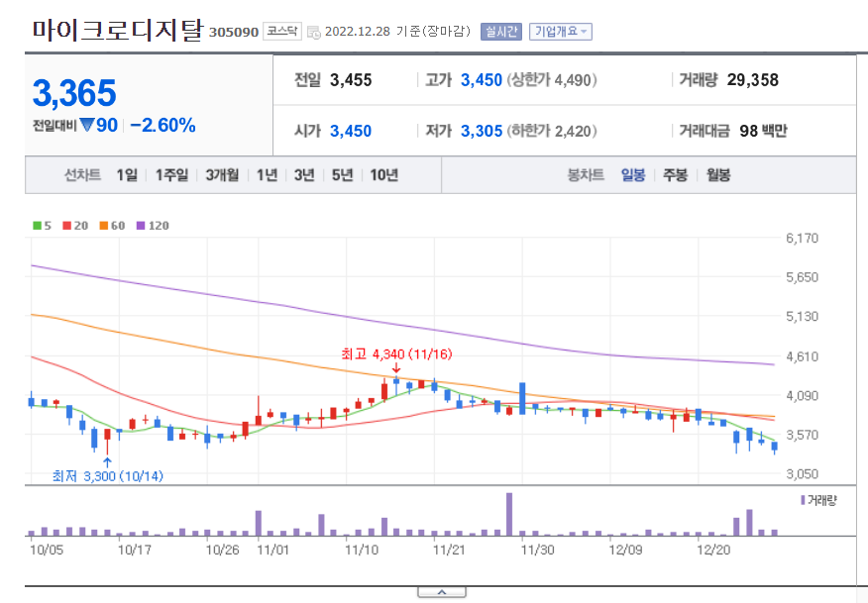
Task: Select the 3개월 line chart tab
Action: point(222,175)
